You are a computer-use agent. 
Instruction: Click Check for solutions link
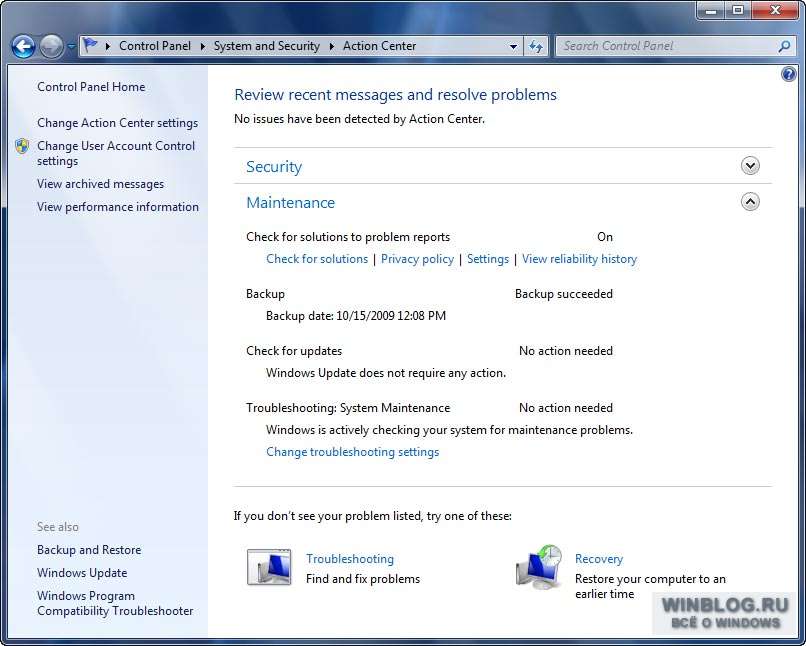[x=317, y=259]
